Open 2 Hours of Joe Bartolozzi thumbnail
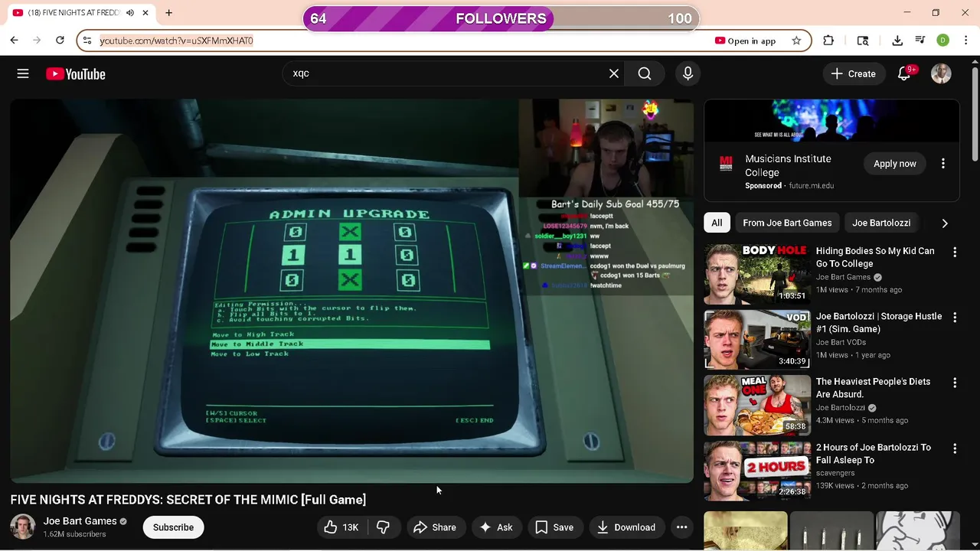This screenshot has height=551, width=980. point(757,470)
